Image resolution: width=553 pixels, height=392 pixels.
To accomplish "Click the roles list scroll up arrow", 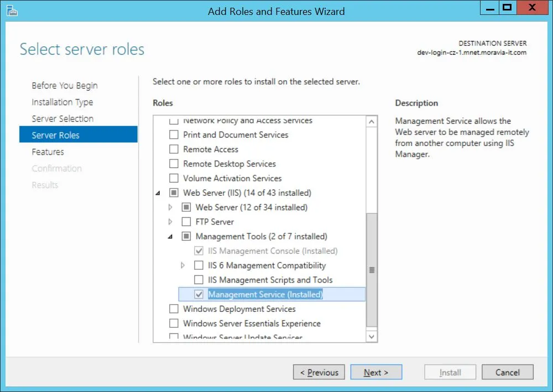I will click(x=372, y=122).
